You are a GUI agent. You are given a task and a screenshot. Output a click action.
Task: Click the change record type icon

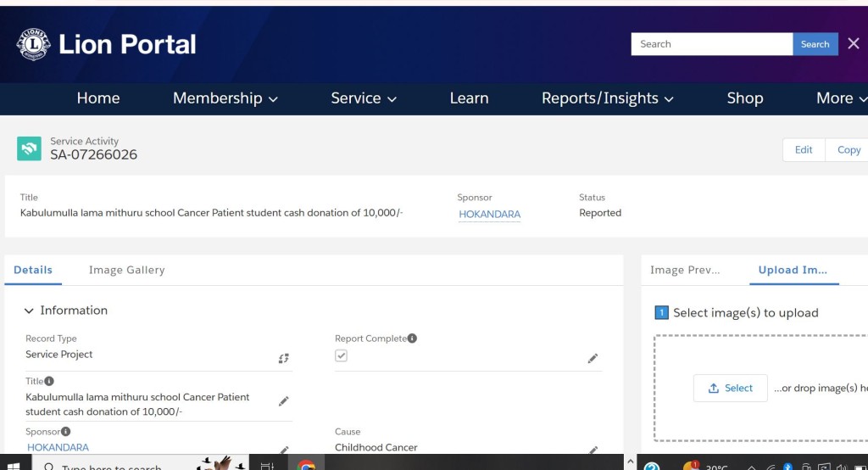tap(283, 359)
